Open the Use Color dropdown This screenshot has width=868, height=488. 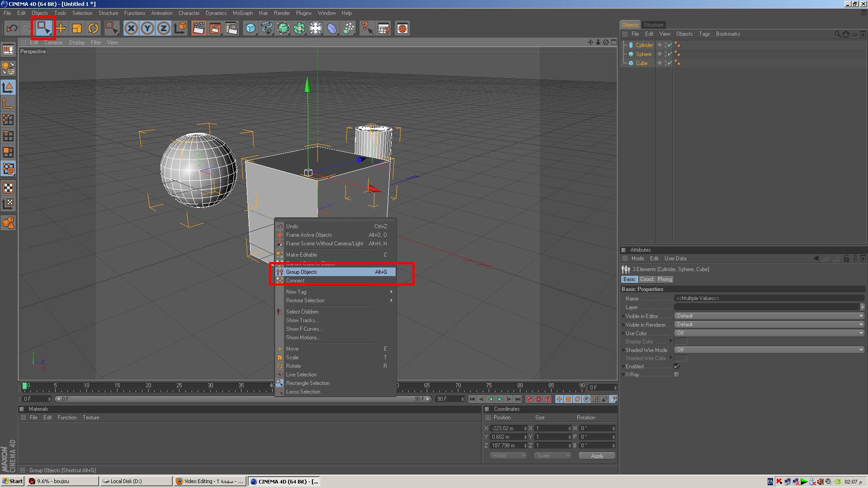pyautogui.click(x=769, y=333)
